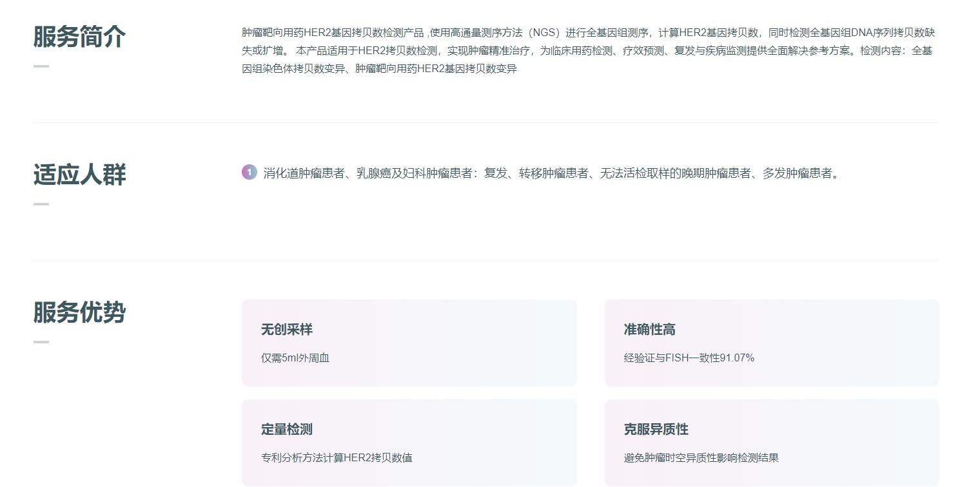Select the 克服异质性 card title

tap(656, 430)
